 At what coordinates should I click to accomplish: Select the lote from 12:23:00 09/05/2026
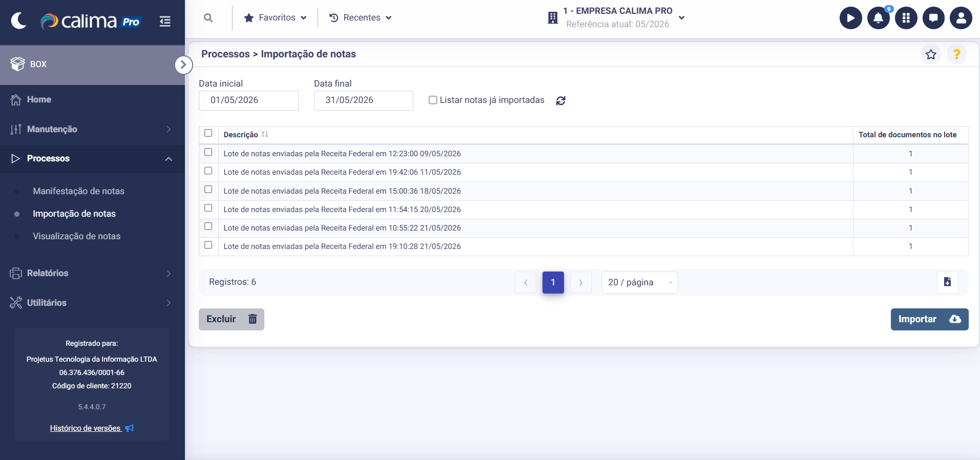tap(208, 152)
